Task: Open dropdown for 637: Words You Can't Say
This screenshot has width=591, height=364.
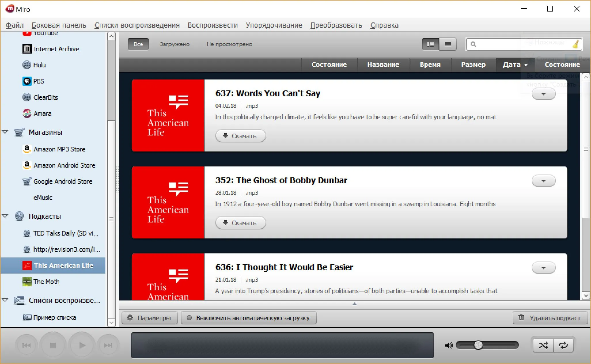Action: pyautogui.click(x=543, y=94)
